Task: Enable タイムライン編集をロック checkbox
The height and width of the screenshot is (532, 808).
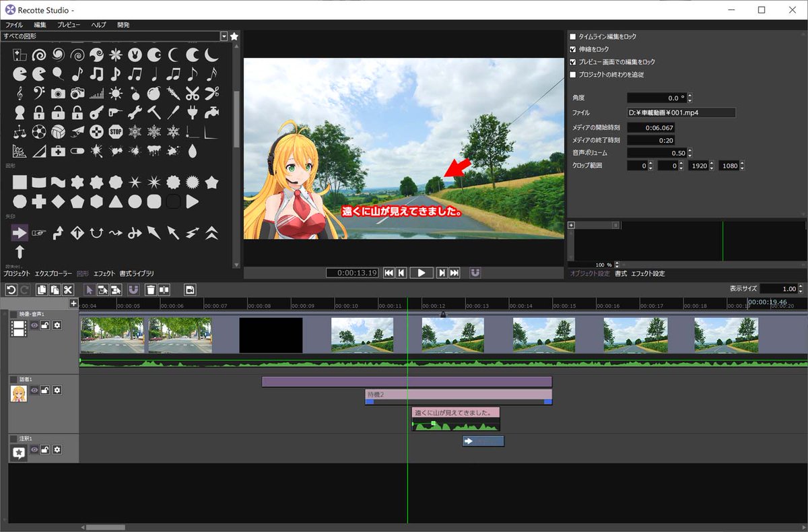Action: click(573, 36)
